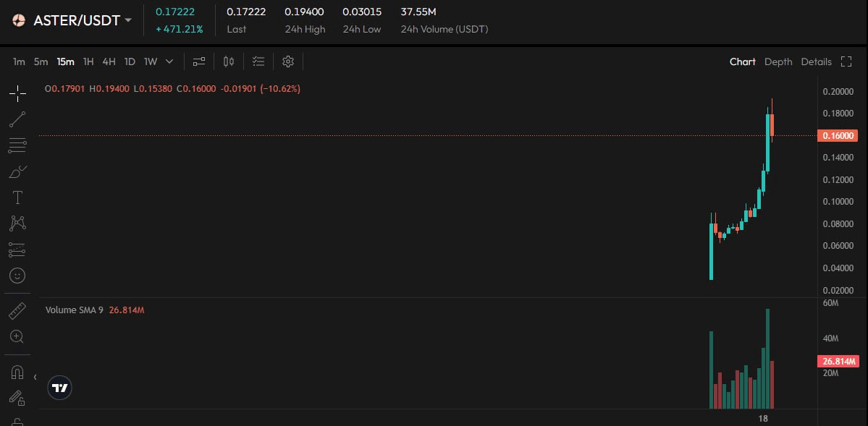Select the trend line drawing tool
The height and width of the screenshot is (426, 868).
click(x=17, y=119)
